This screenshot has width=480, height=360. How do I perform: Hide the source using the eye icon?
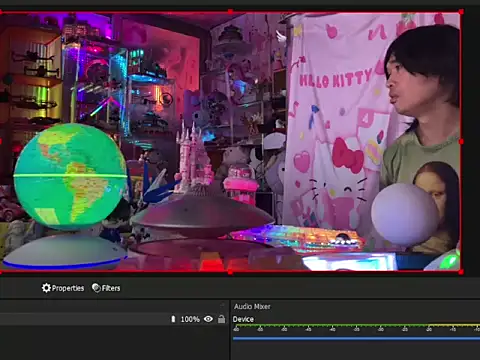click(208, 319)
